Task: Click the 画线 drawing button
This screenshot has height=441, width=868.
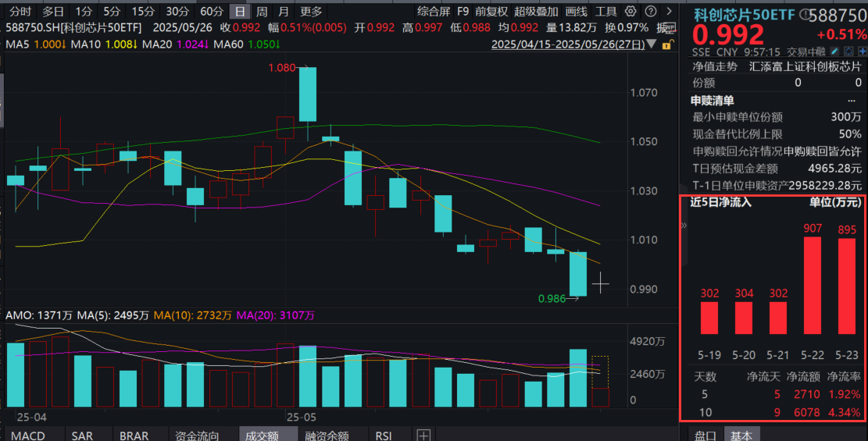Action: (576, 12)
